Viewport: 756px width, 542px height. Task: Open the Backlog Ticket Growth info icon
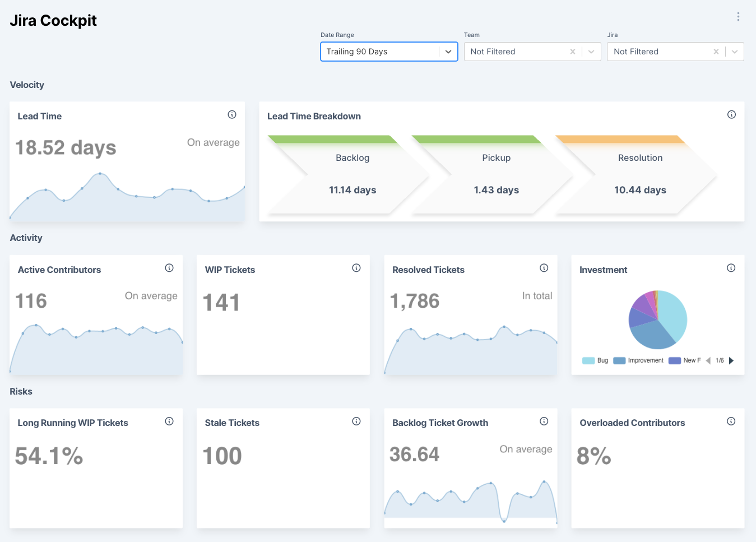[544, 421]
